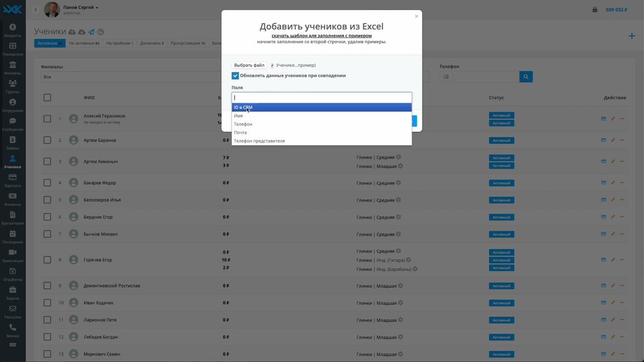The image size is (644, 362).
Task: Open gear next to Инд. (Гитара)
Action: tap(409, 260)
